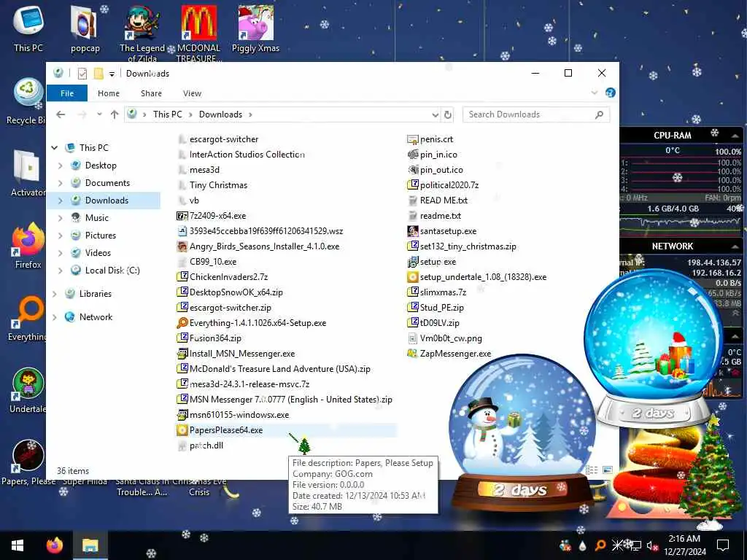This screenshot has height=560, width=747.
Task: Select ZapMessenger.exe file
Action: coord(449,354)
